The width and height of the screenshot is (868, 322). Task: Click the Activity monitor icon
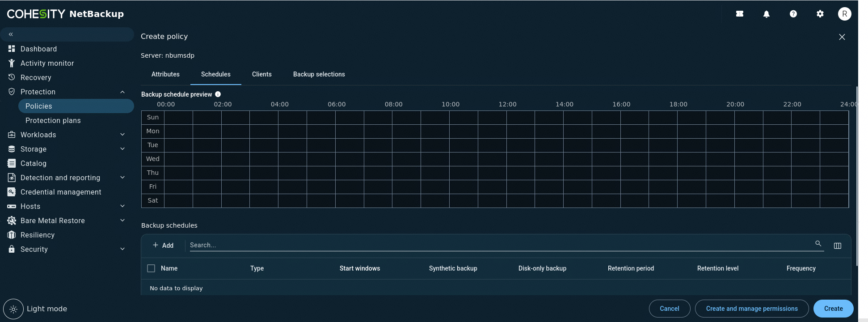[x=12, y=63]
